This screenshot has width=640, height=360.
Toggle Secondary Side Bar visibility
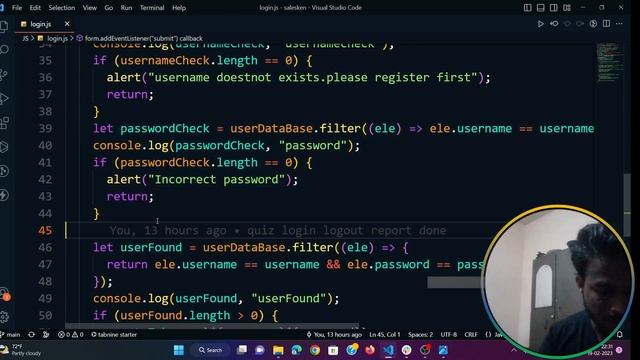[554, 7]
